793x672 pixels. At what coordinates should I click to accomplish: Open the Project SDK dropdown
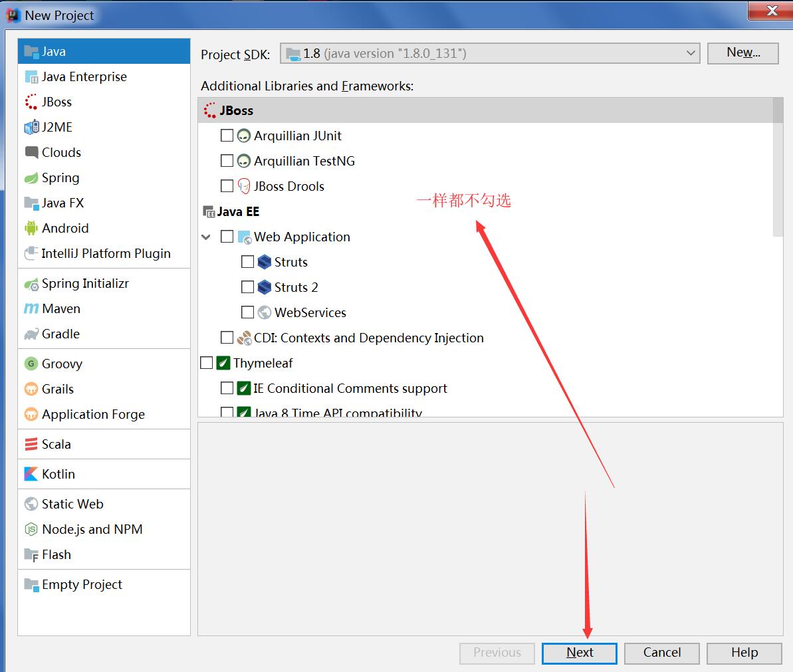click(x=489, y=53)
